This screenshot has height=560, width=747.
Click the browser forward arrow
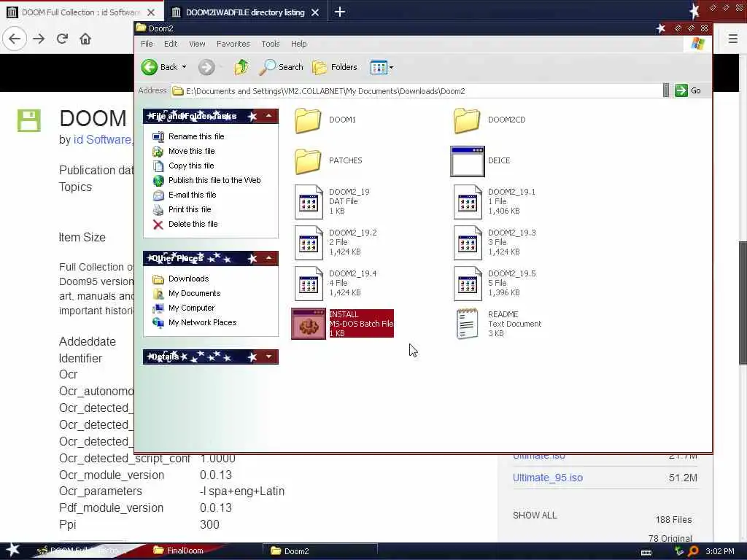39,39
